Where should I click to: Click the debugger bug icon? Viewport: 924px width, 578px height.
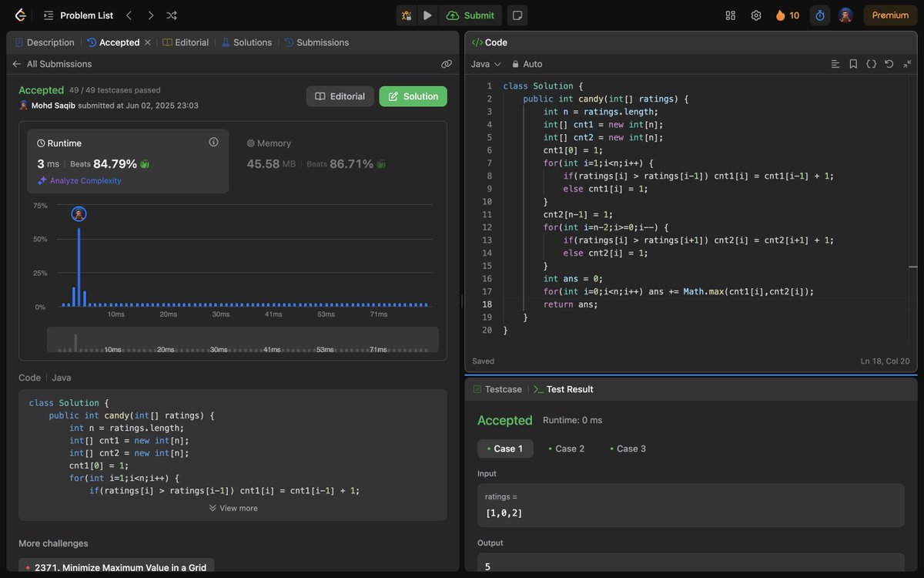(406, 15)
